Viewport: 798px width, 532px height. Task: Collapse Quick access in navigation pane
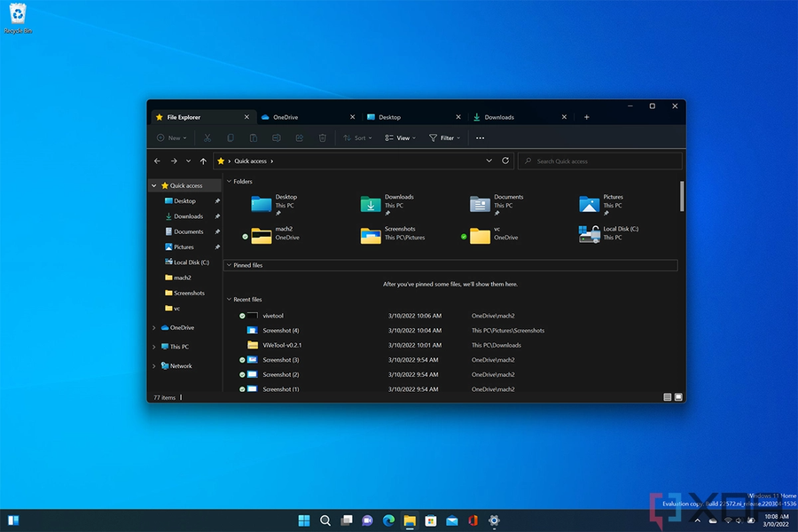click(x=154, y=186)
